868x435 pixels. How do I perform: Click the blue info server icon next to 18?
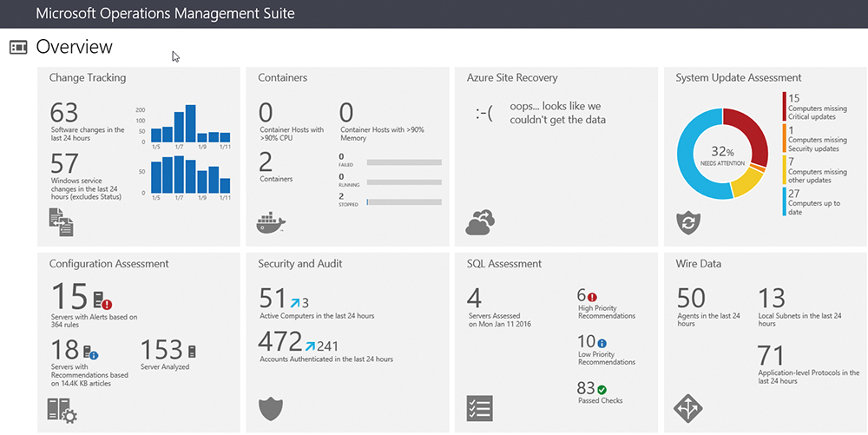(x=90, y=352)
